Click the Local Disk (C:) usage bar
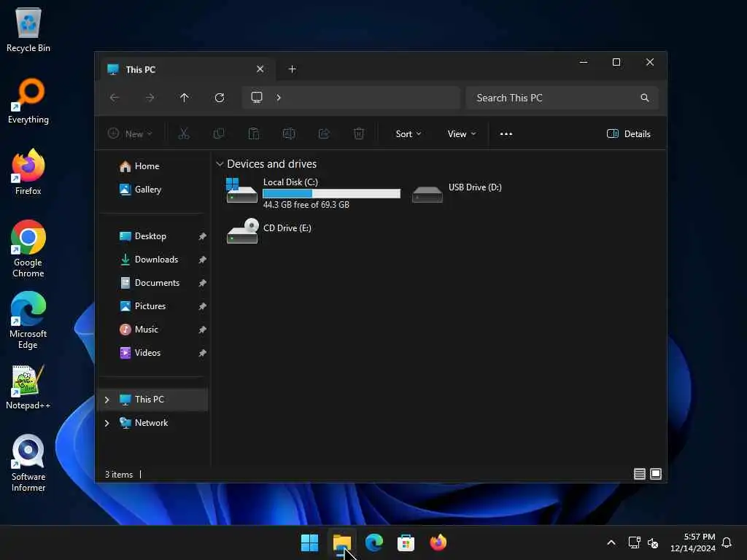Screen dimensions: 747x560 pyautogui.click(x=332, y=193)
